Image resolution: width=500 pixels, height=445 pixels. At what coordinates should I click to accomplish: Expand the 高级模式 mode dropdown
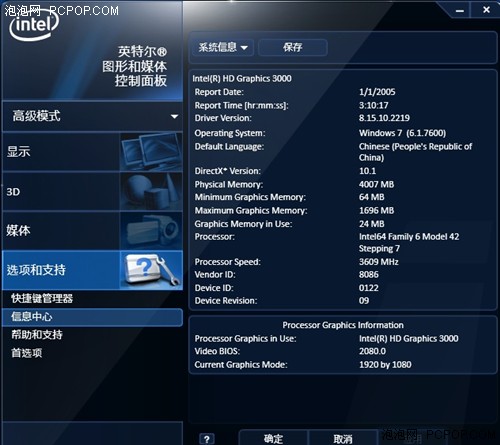click(92, 116)
